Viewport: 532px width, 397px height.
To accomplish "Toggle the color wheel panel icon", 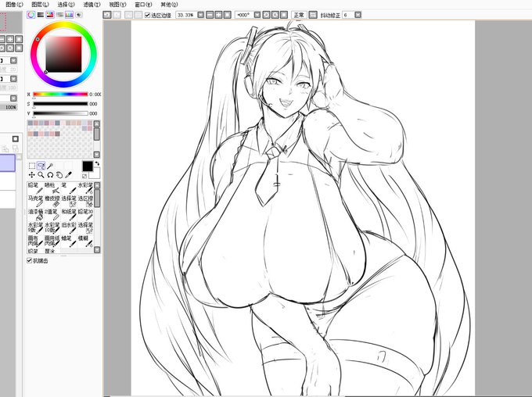I will click(x=31, y=15).
